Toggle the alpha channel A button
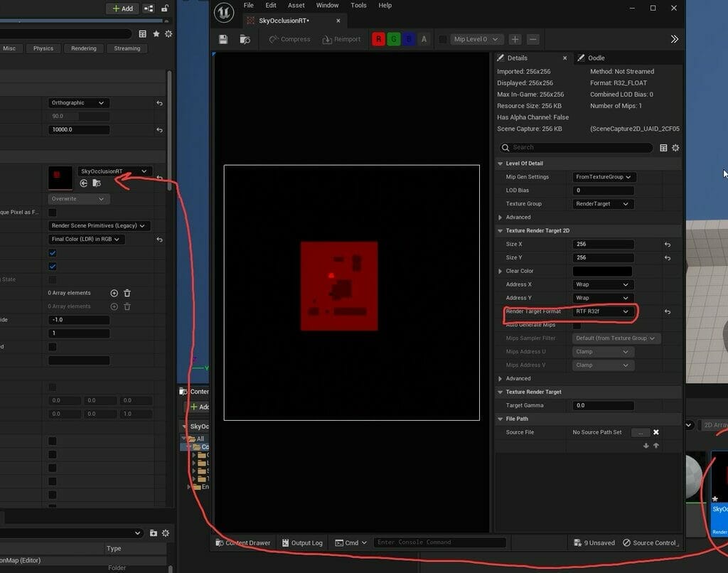Screen dimensions: 728x573 point(424,39)
